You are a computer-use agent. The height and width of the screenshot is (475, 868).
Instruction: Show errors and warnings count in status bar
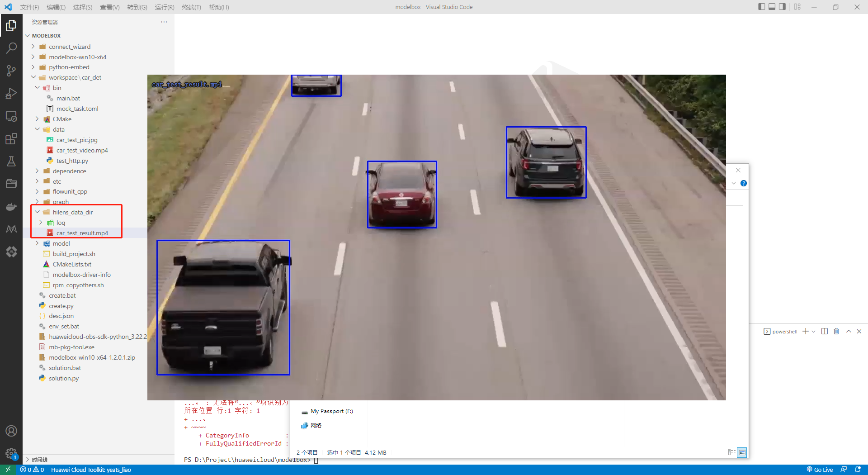32,470
